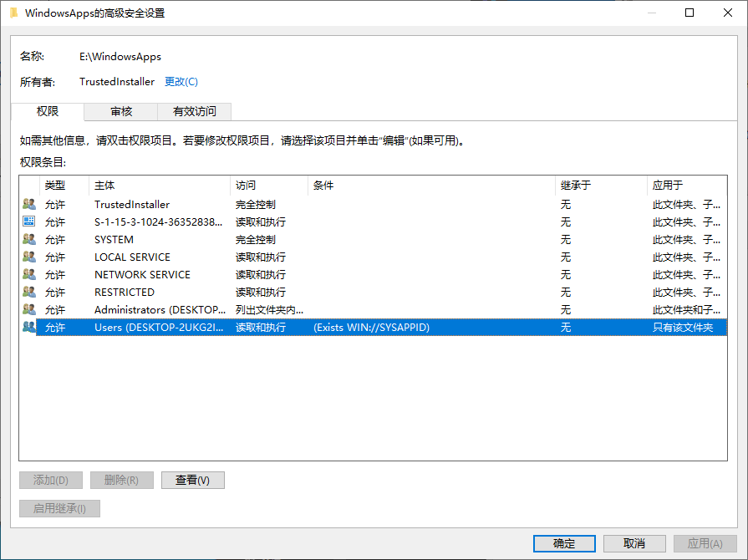Screen dimensions: 748x560
Task: Maximize the advanced security settings window
Action: coord(689,13)
